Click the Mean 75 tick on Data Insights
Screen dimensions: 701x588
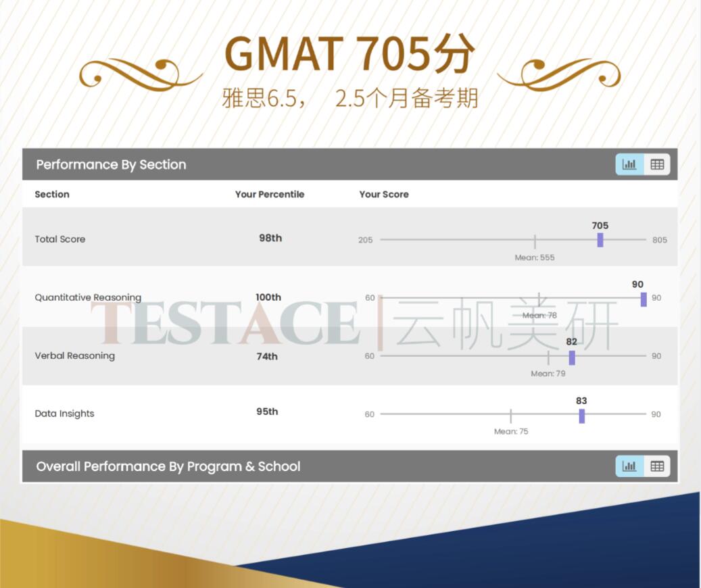coord(511,416)
